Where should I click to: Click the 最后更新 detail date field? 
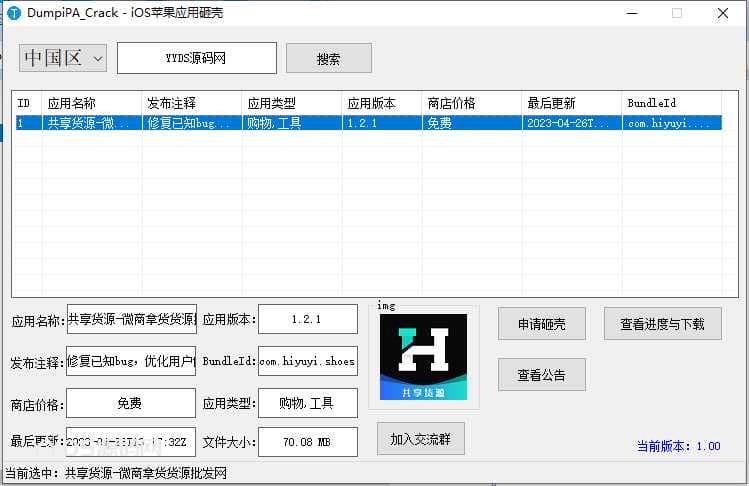tap(131, 442)
